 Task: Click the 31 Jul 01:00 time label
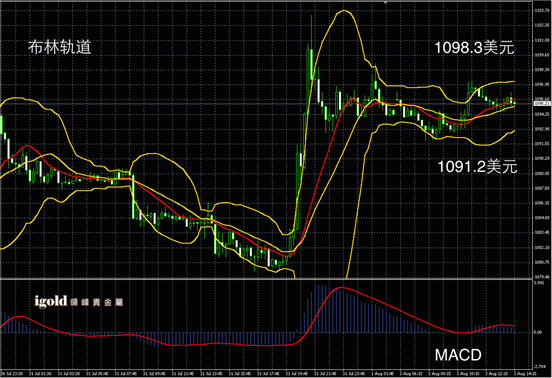coord(40,373)
